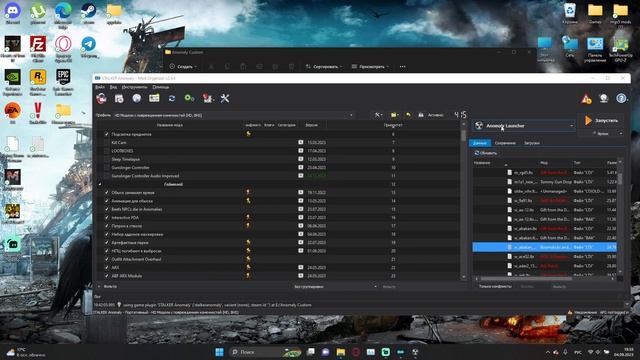Viewport: 640px width, 360px height.
Task: Open the Инструменты menu
Action: tap(134, 87)
